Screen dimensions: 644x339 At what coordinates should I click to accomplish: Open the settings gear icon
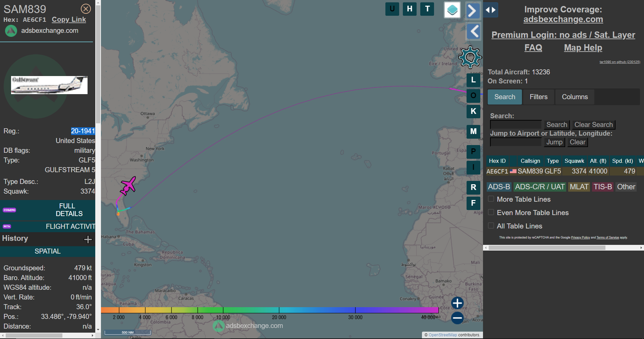pos(470,57)
